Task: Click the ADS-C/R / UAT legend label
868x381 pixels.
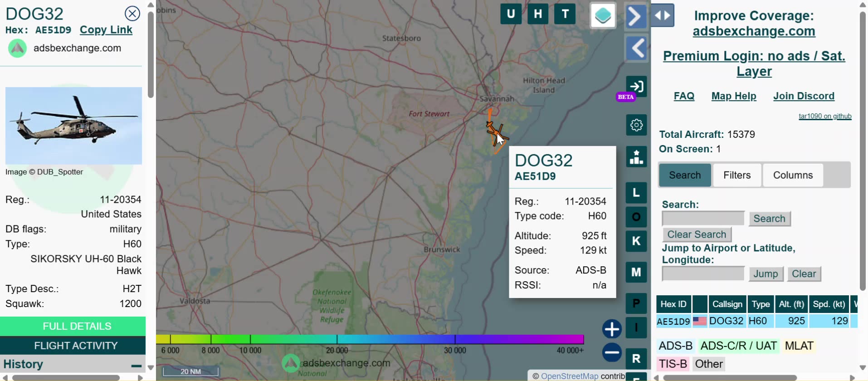Action: pyautogui.click(x=738, y=346)
